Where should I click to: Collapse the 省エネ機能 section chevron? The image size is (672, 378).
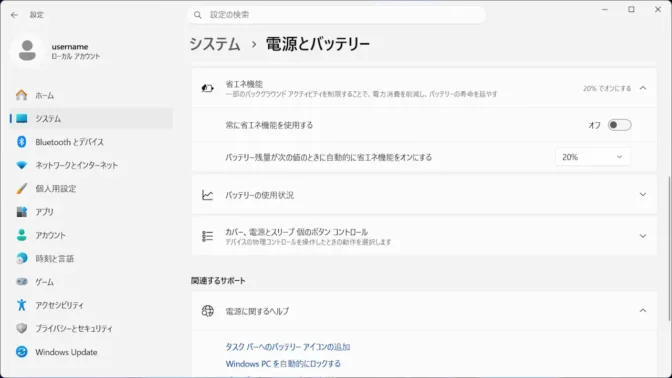tap(643, 88)
